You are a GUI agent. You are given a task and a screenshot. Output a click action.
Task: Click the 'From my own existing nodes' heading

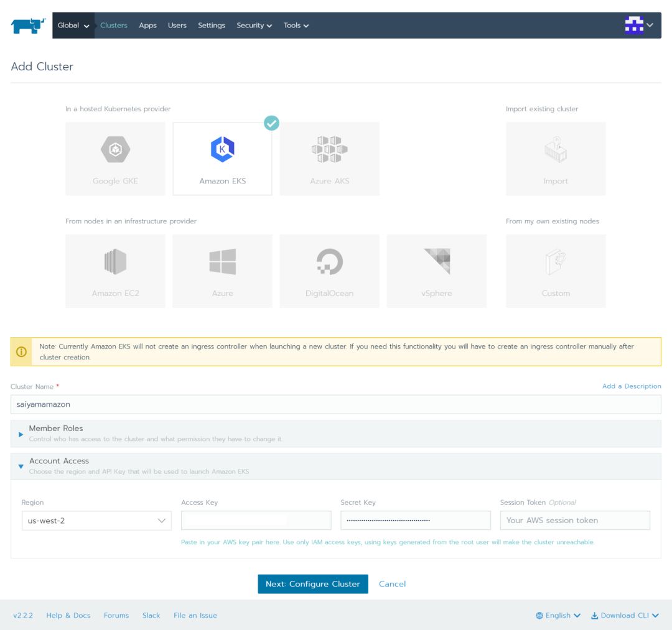pyautogui.click(x=553, y=221)
